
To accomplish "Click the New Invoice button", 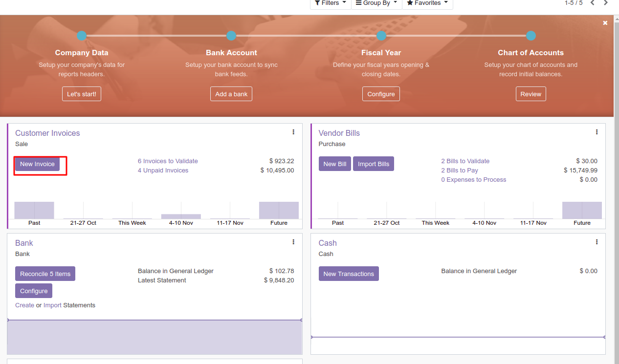I will (37, 164).
